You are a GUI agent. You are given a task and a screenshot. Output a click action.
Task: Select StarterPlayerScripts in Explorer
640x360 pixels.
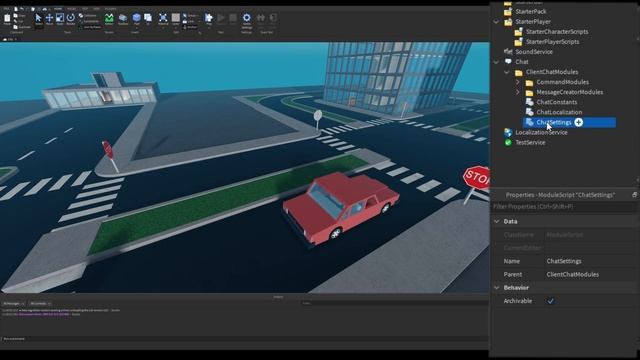[552, 42]
